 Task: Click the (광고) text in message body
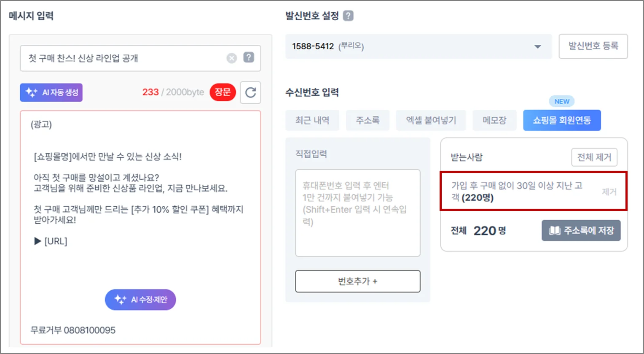[41, 124]
